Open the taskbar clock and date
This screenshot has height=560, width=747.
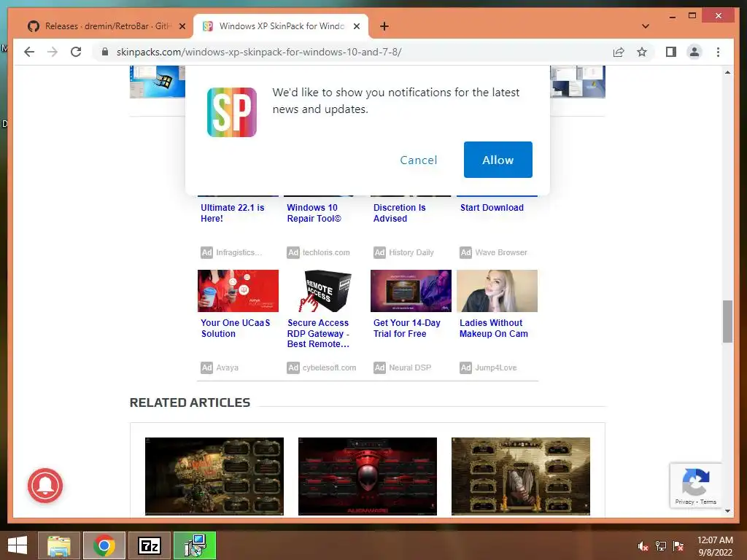tap(715, 546)
